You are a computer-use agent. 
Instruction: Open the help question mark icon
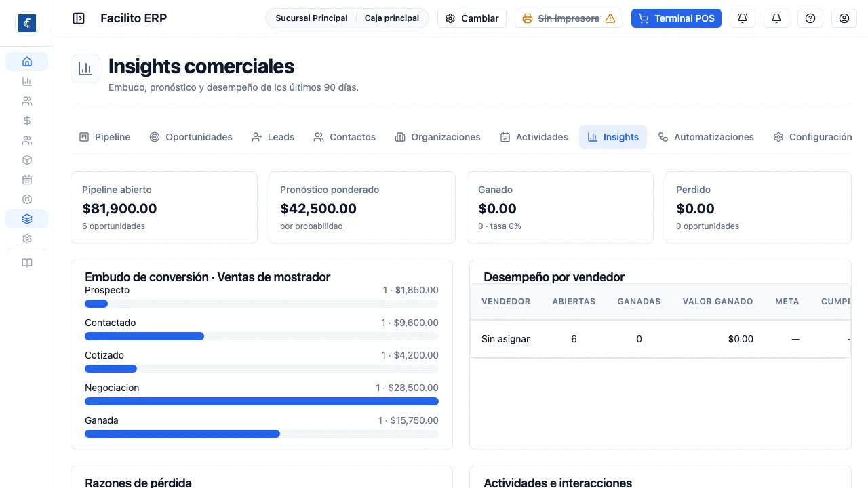pyautogui.click(x=810, y=18)
